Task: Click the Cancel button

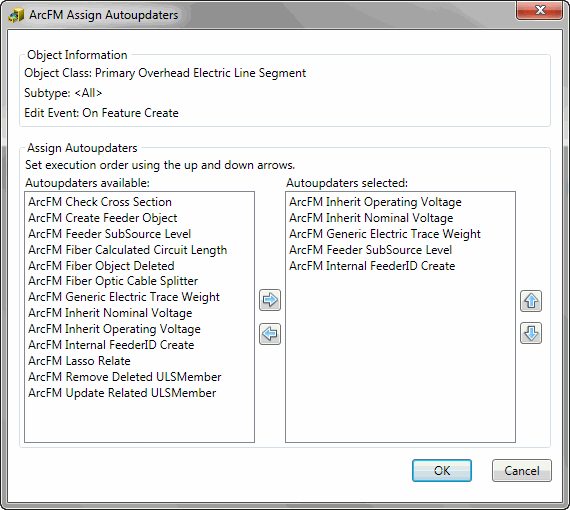Action: [x=522, y=471]
